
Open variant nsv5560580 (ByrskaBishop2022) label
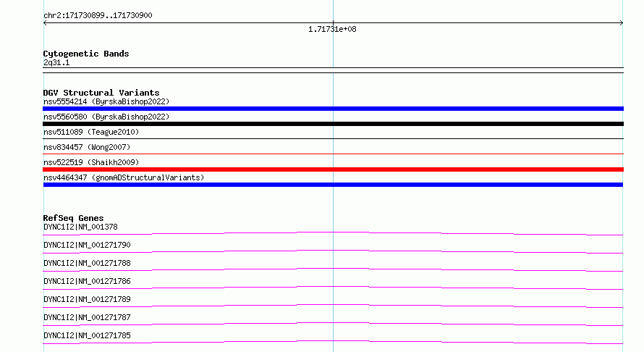106,117
